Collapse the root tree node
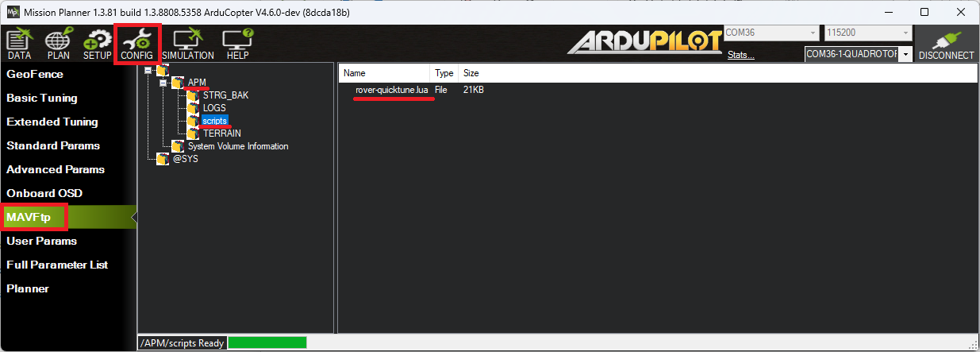The width and height of the screenshot is (980, 352). pyautogui.click(x=148, y=71)
